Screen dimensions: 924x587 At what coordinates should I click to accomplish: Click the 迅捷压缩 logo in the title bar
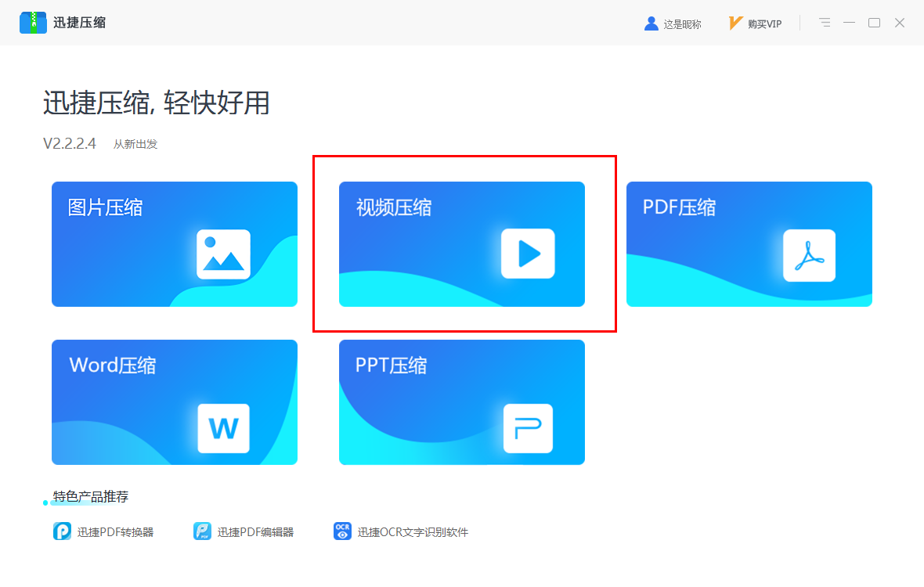point(33,23)
